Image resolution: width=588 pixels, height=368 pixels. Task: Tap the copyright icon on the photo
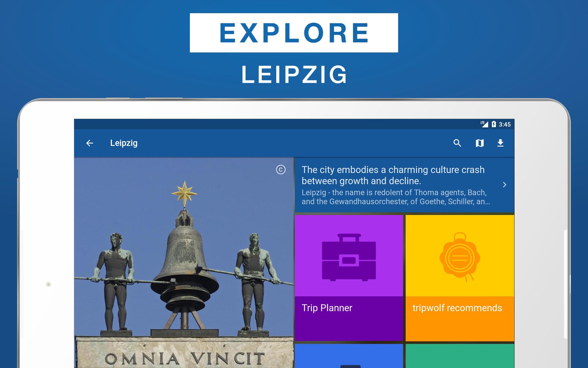pyautogui.click(x=281, y=170)
